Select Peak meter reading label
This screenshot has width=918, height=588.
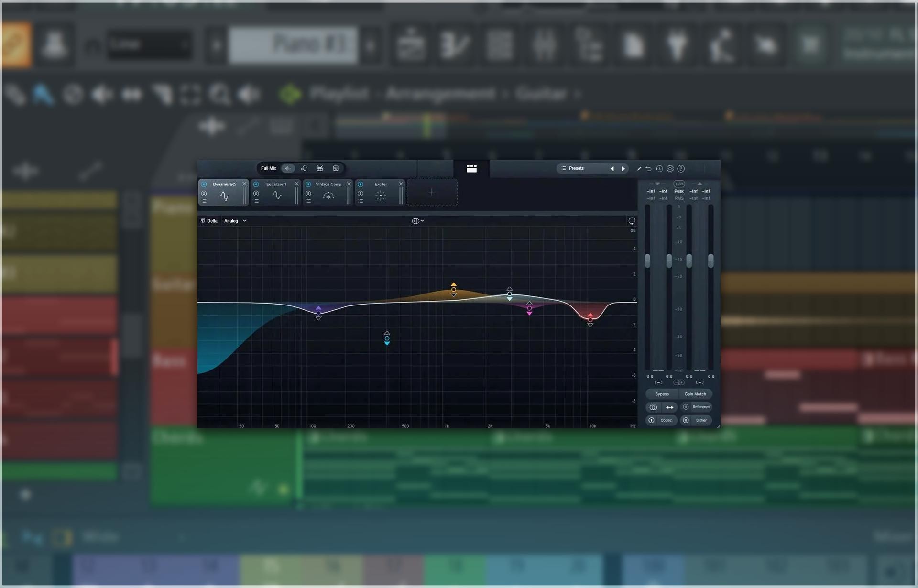[679, 191]
